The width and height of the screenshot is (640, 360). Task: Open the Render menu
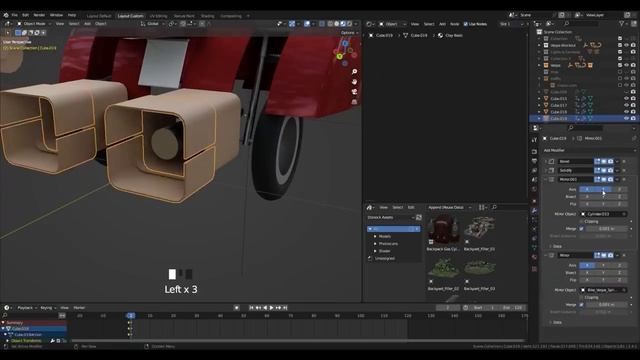(x=39, y=15)
